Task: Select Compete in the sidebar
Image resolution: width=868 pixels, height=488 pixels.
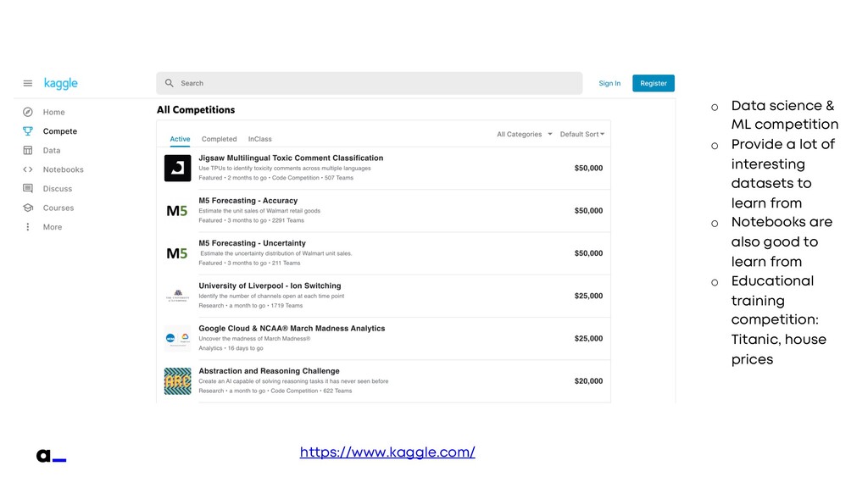Action: [x=60, y=131]
